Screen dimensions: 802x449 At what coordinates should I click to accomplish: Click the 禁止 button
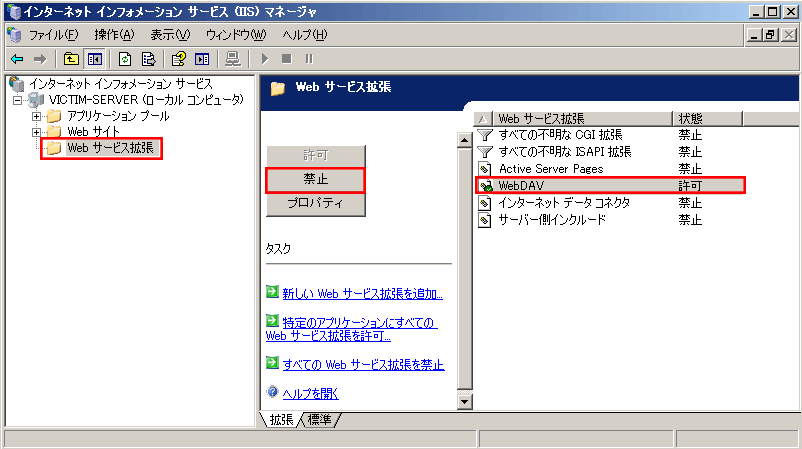click(x=316, y=179)
